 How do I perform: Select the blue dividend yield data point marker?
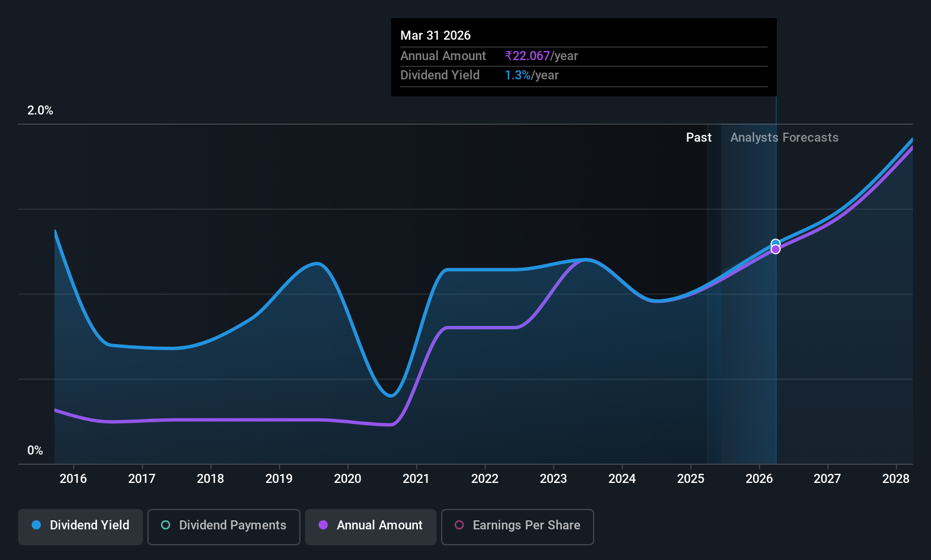pyautogui.click(x=775, y=244)
